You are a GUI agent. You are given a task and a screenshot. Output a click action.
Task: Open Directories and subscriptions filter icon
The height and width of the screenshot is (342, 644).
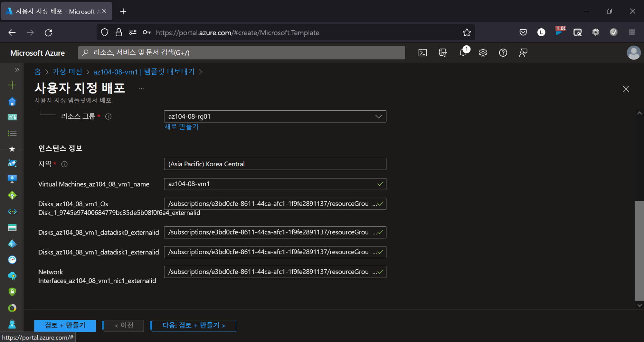point(443,53)
